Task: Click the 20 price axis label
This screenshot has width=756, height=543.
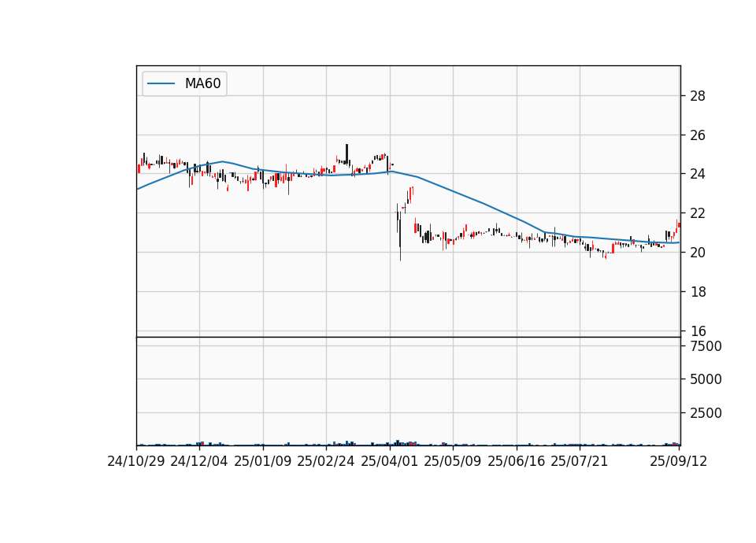Action: (698, 253)
